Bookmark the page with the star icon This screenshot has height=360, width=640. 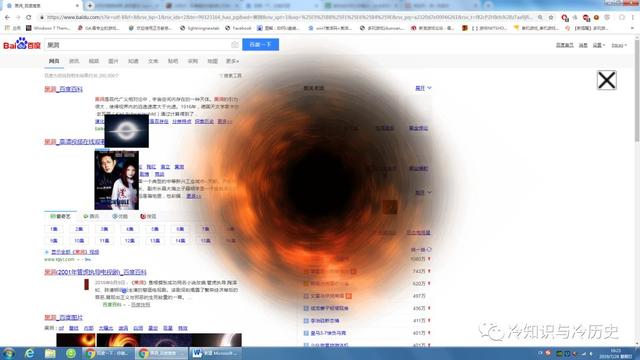(551, 17)
